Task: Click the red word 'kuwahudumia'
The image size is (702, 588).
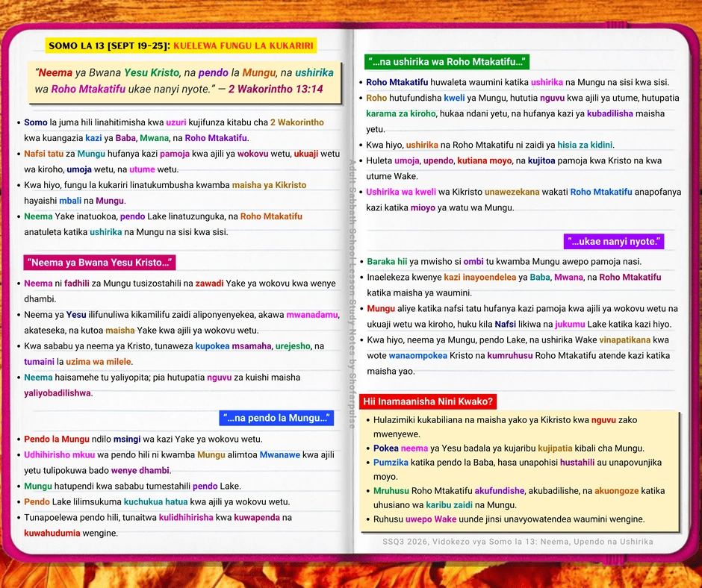Action: pos(52,533)
